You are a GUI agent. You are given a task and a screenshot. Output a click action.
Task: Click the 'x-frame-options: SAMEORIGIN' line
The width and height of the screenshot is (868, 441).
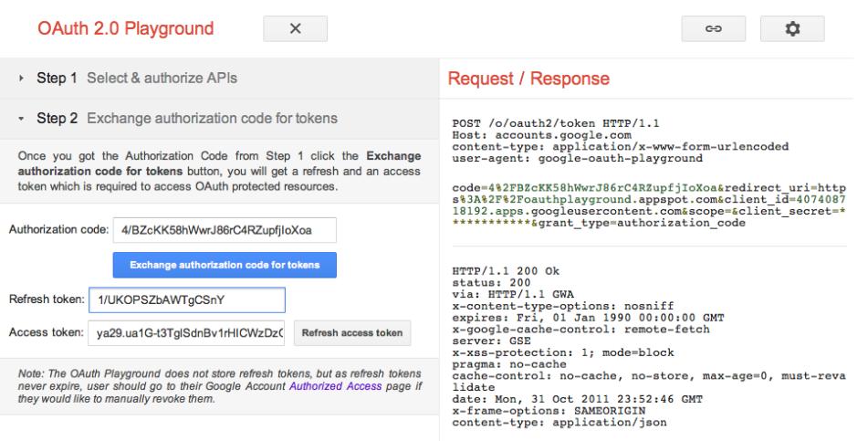(x=549, y=411)
